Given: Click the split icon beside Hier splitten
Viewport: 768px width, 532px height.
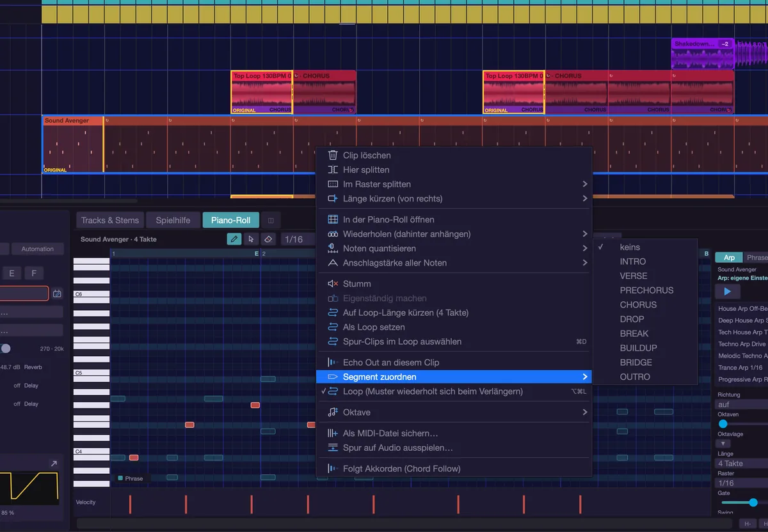Looking at the screenshot, I should click(333, 169).
